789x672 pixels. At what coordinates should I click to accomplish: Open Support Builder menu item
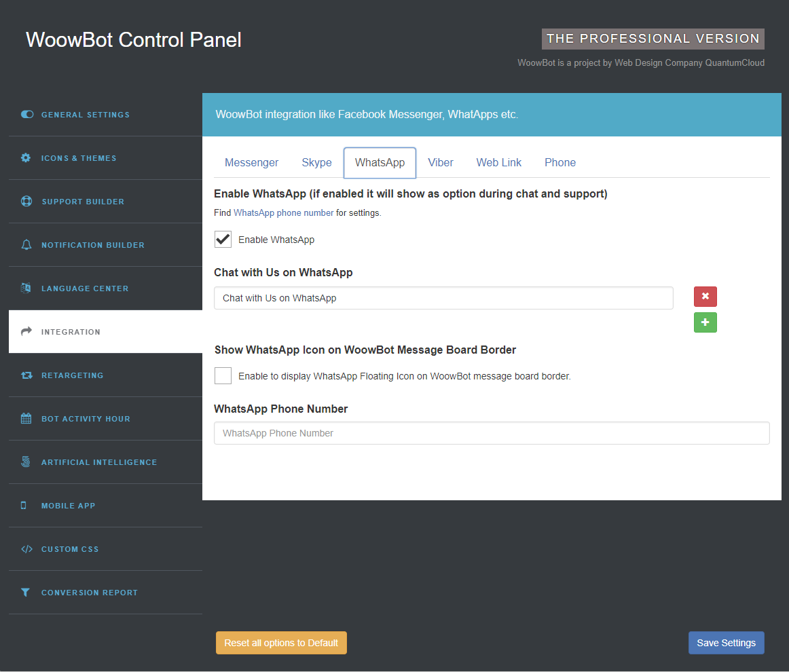[106, 201]
